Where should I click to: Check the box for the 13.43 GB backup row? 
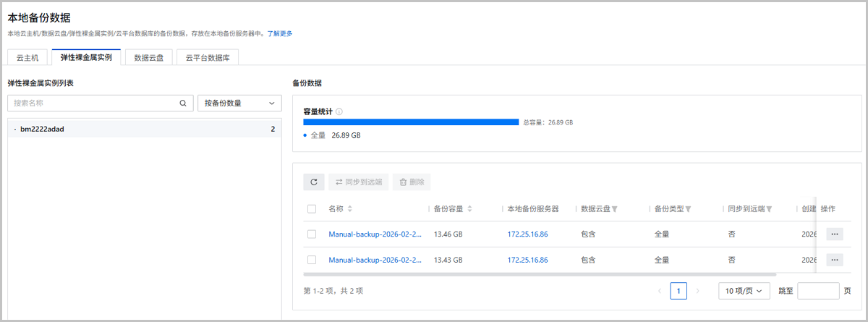tap(312, 260)
